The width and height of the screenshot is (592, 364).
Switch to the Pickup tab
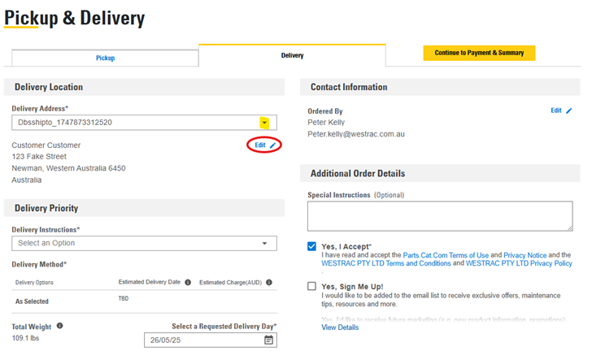pyautogui.click(x=105, y=58)
